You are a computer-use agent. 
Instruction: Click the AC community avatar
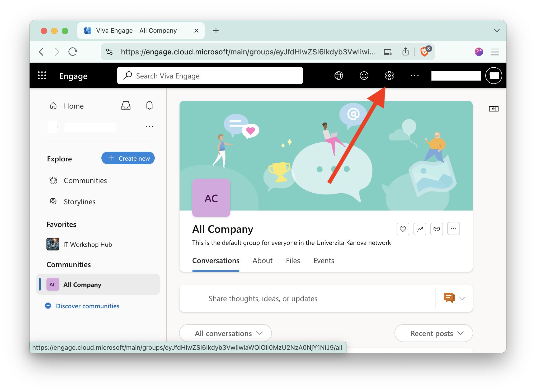(x=211, y=198)
